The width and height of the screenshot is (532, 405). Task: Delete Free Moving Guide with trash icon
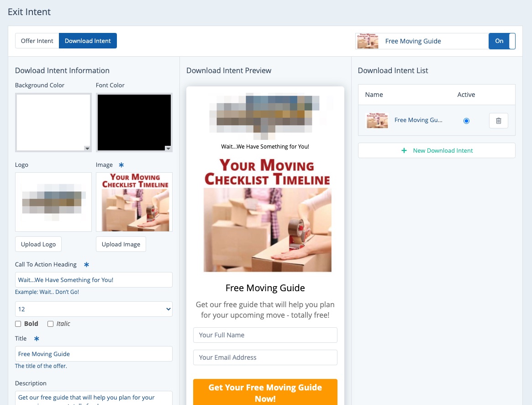tap(498, 121)
